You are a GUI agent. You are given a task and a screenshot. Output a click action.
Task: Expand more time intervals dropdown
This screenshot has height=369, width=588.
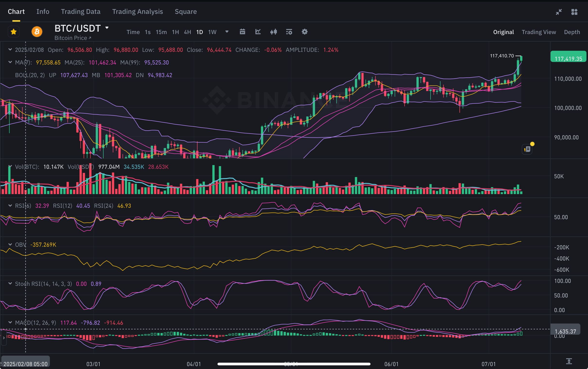pyautogui.click(x=227, y=32)
